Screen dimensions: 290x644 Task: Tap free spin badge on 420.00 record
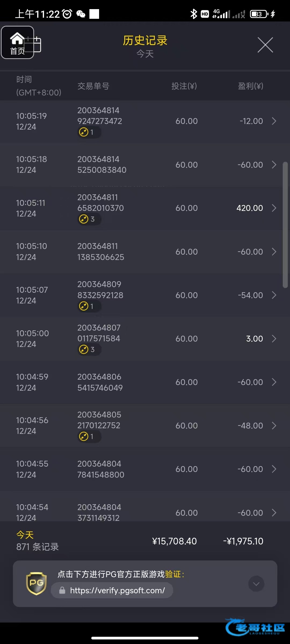click(89, 219)
